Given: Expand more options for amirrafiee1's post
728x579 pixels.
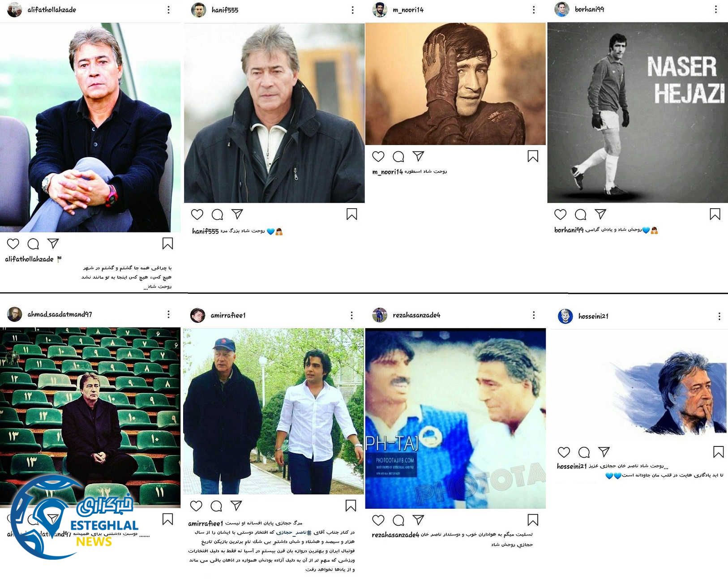Looking at the screenshot, I should coord(351,315).
